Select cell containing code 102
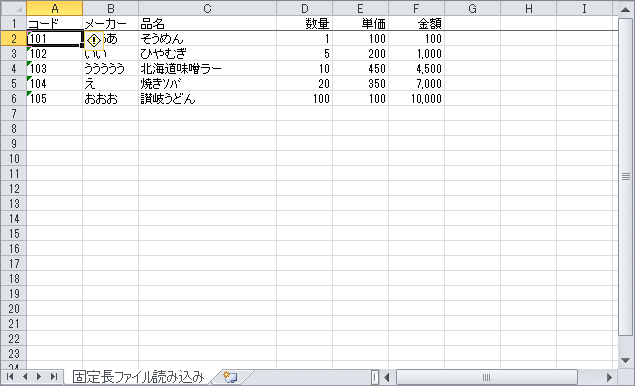Viewport: 635px width, 386px height. [x=55, y=53]
